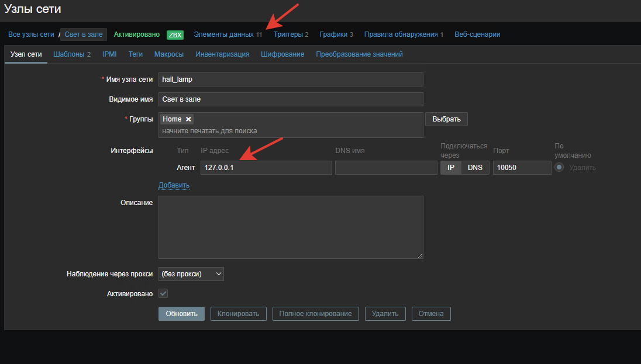Open the proxy monitoring dropdown

pos(191,274)
